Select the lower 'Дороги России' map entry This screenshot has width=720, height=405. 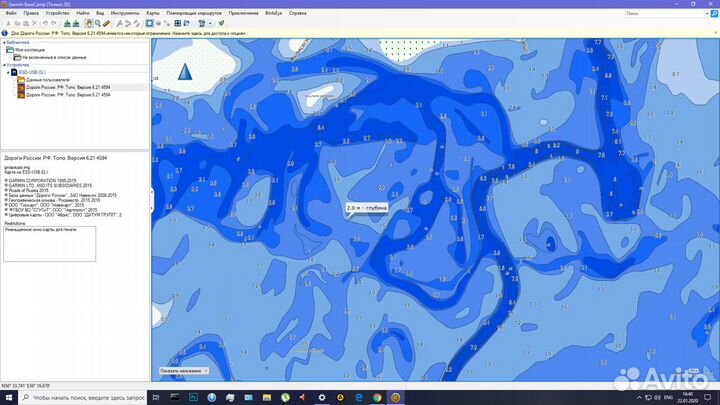point(68,95)
